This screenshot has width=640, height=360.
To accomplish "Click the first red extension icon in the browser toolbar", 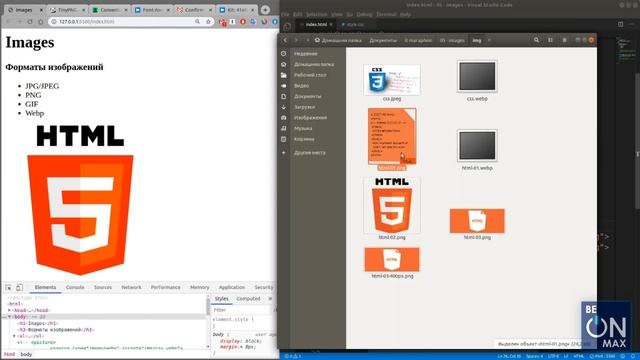I will pos(222,22).
